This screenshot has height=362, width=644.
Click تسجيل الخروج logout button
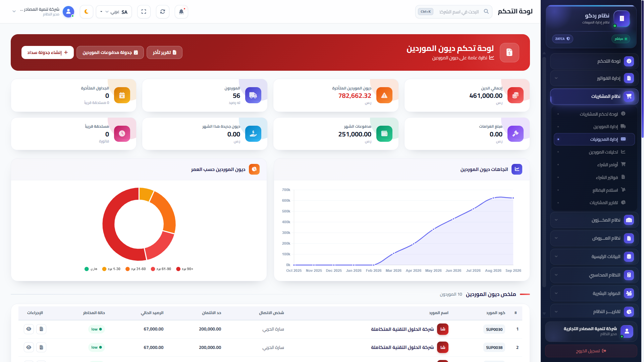tap(591, 351)
